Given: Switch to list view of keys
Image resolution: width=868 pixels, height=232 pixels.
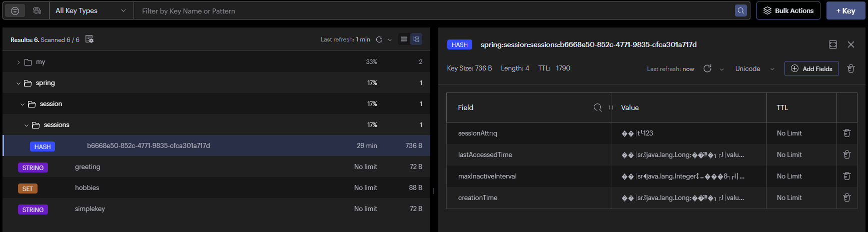Looking at the screenshot, I should pyautogui.click(x=404, y=39).
